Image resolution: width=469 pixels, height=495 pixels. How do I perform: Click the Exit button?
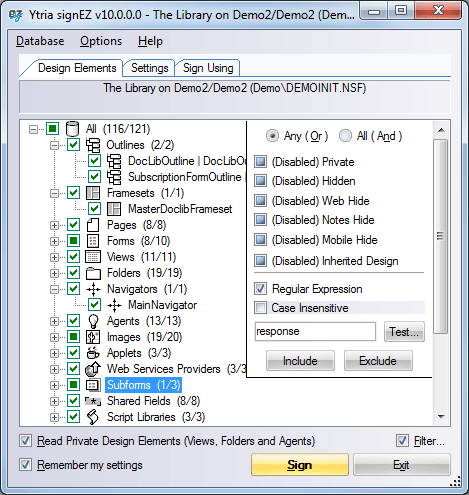tap(402, 465)
